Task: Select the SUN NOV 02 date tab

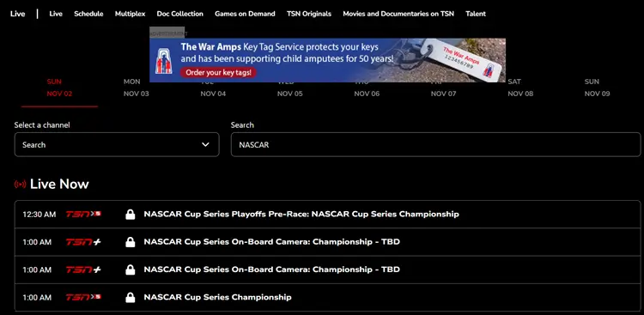Action: click(59, 88)
